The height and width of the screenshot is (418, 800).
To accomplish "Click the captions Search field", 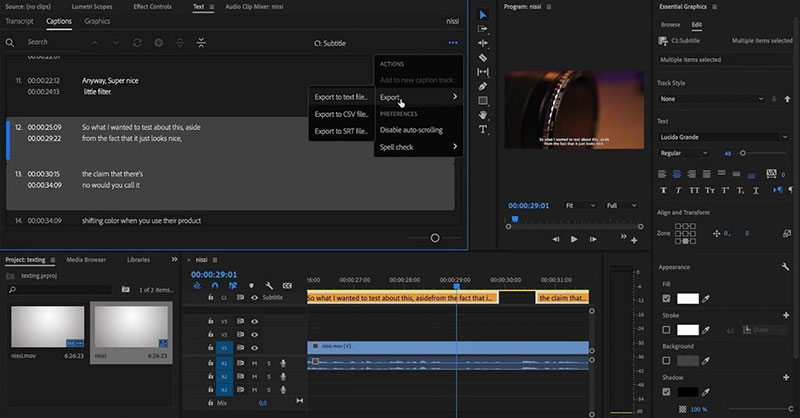I will point(51,42).
